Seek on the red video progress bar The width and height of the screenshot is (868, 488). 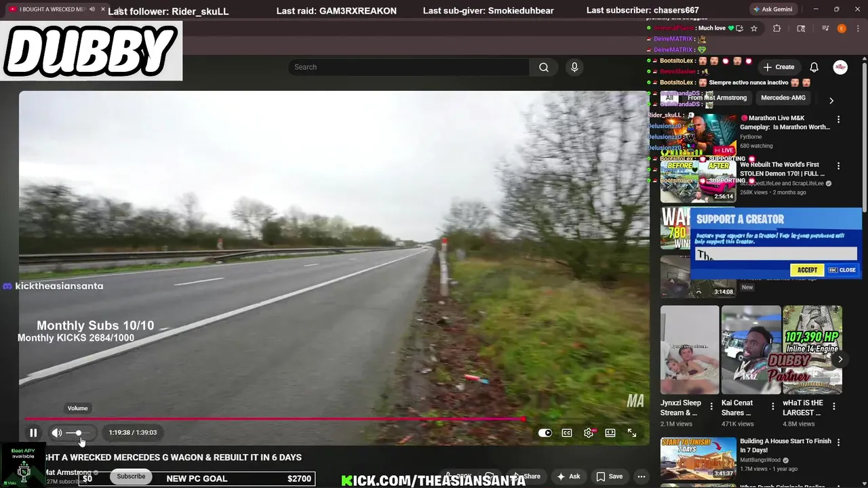[274, 419]
